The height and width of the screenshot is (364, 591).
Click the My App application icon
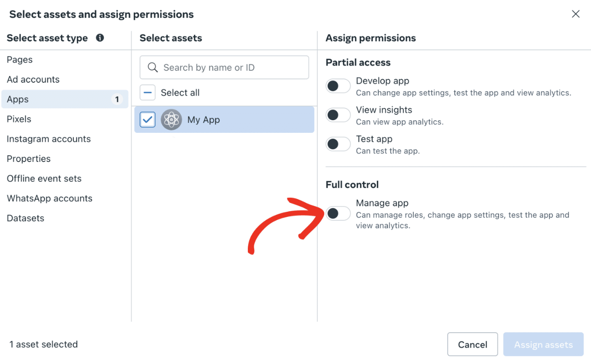[171, 119]
